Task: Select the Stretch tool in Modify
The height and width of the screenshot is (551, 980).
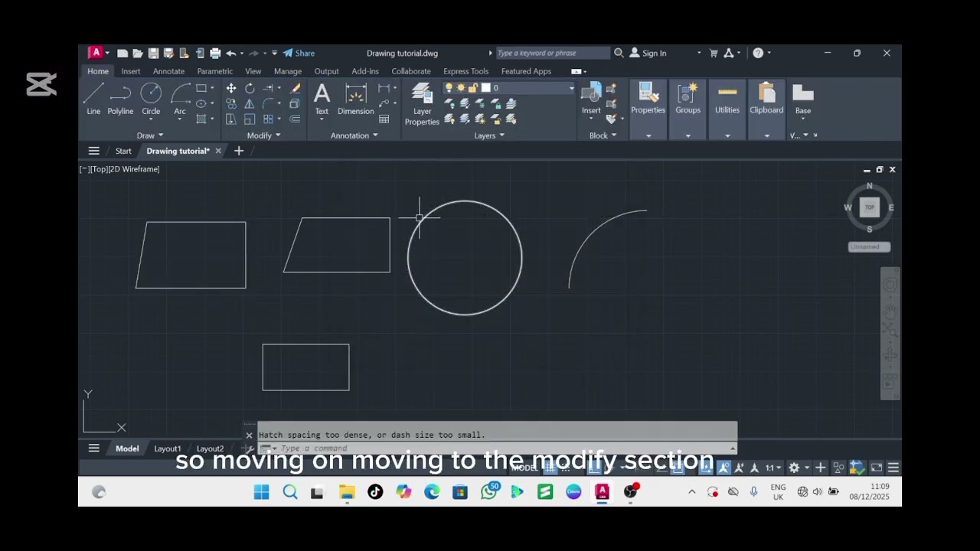Action: pyautogui.click(x=230, y=119)
